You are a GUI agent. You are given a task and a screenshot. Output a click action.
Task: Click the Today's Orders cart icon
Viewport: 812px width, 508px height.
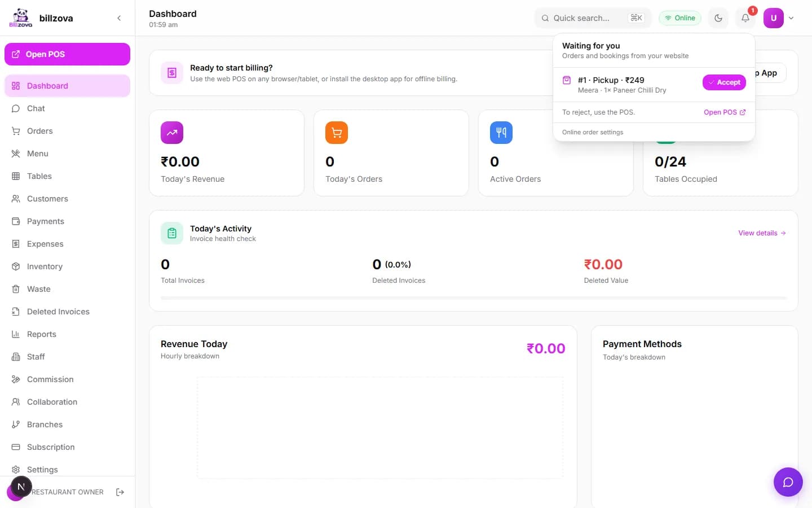337,133
